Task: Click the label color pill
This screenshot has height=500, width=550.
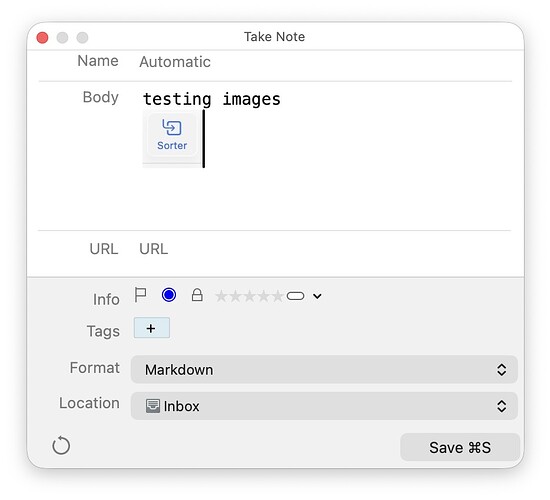Action: point(295,296)
